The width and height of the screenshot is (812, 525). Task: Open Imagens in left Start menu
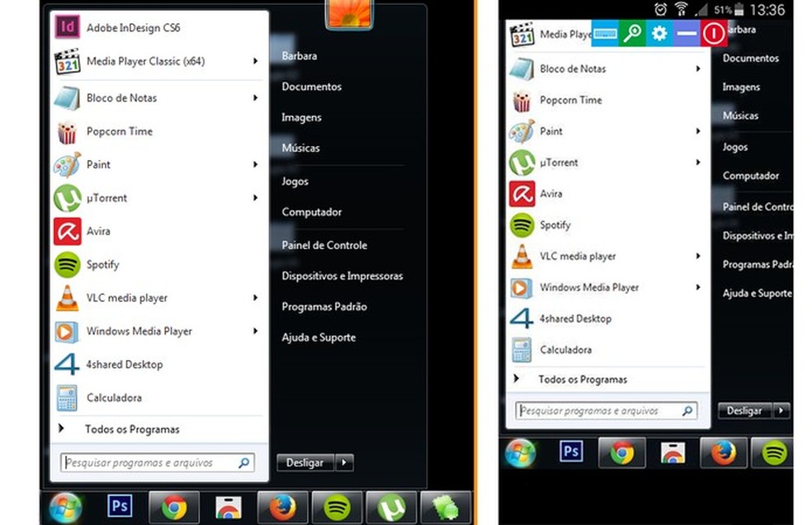(x=301, y=118)
